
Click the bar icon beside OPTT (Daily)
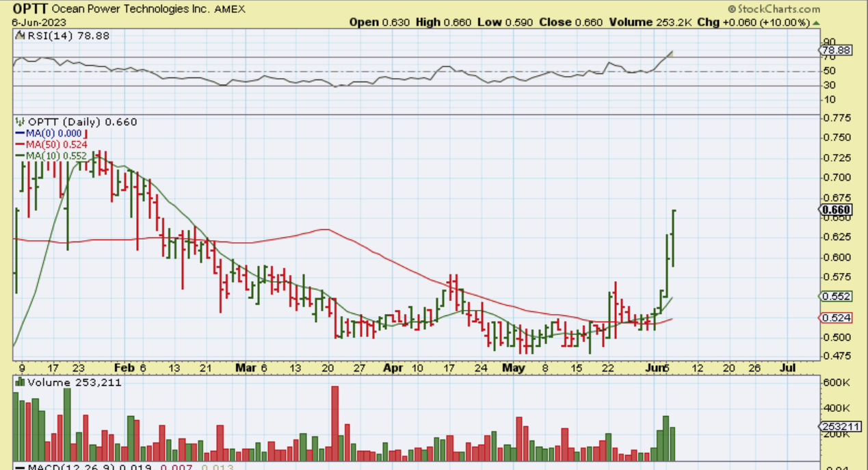[21, 122]
